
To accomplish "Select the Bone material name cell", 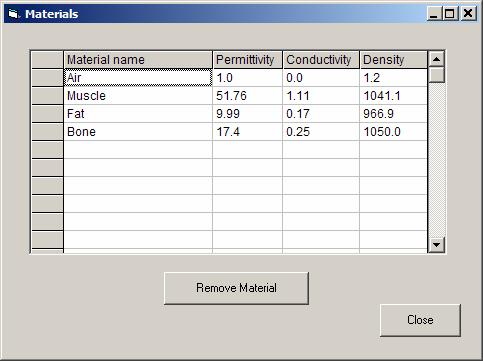I will click(138, 132).
